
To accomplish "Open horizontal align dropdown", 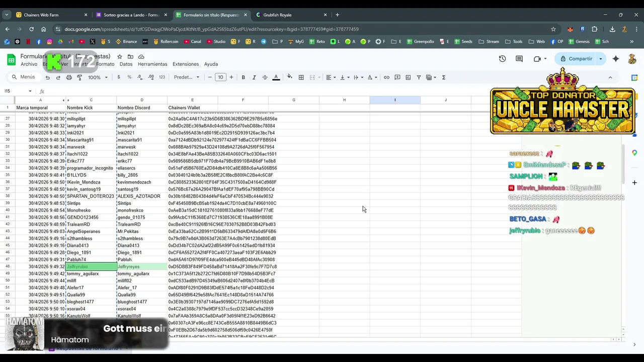I will coord(331,77).
